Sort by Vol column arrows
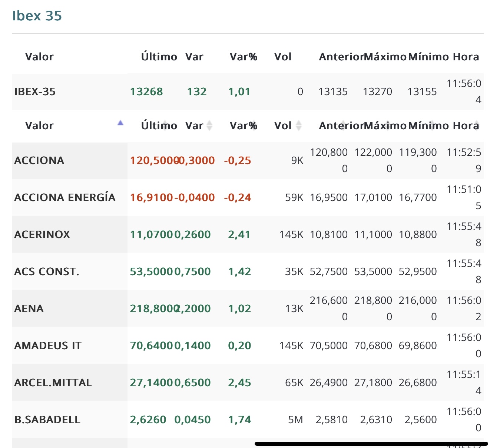This screenshot has height=448, width=500. pos(299,126)
